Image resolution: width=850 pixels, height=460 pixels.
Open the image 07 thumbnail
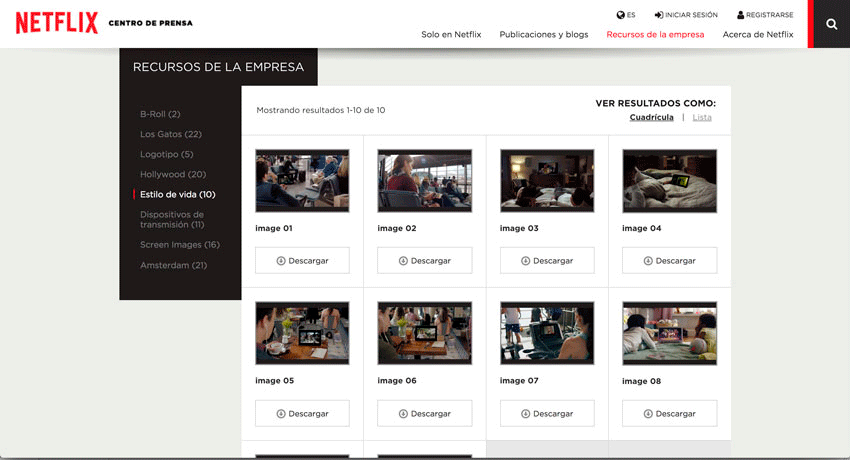click(x=547, y=333)
